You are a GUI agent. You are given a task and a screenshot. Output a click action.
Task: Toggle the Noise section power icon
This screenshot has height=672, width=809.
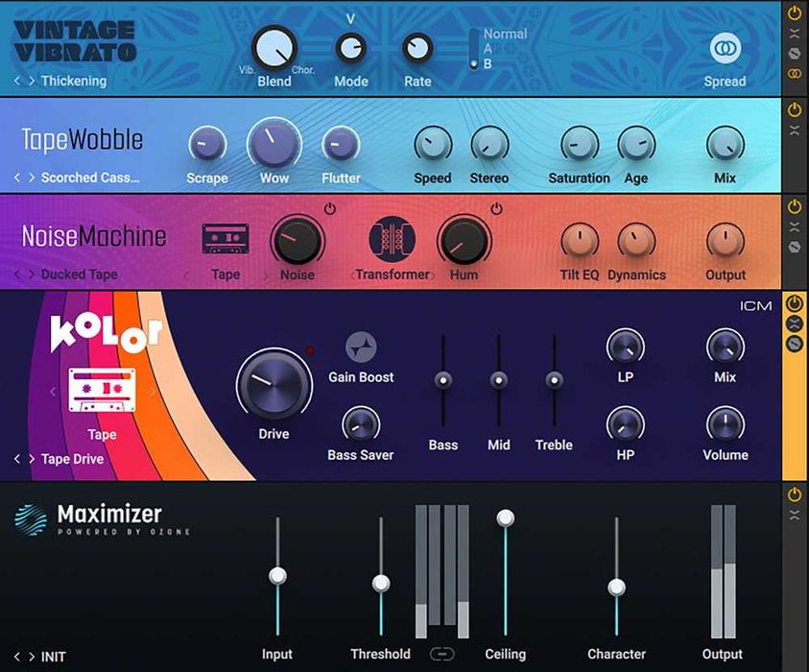pyautogui.click(x=330, y=208)
